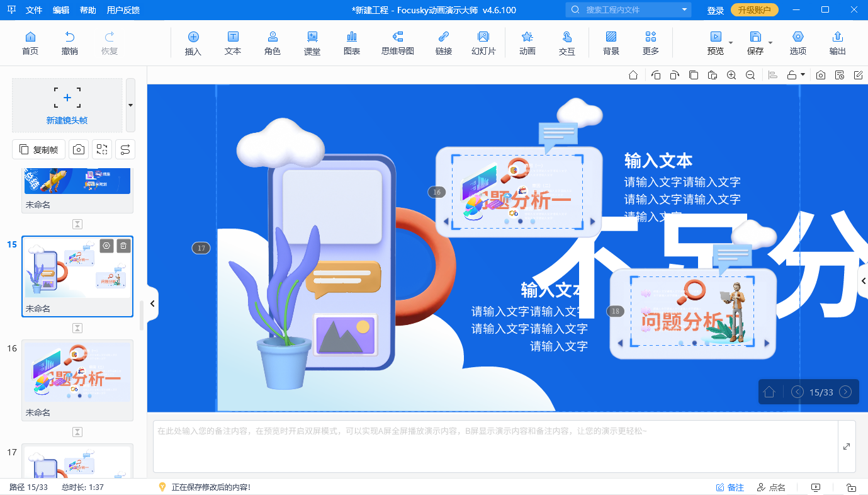
Task: Open the 背景 background settings
Action: [x=611, y=43]
